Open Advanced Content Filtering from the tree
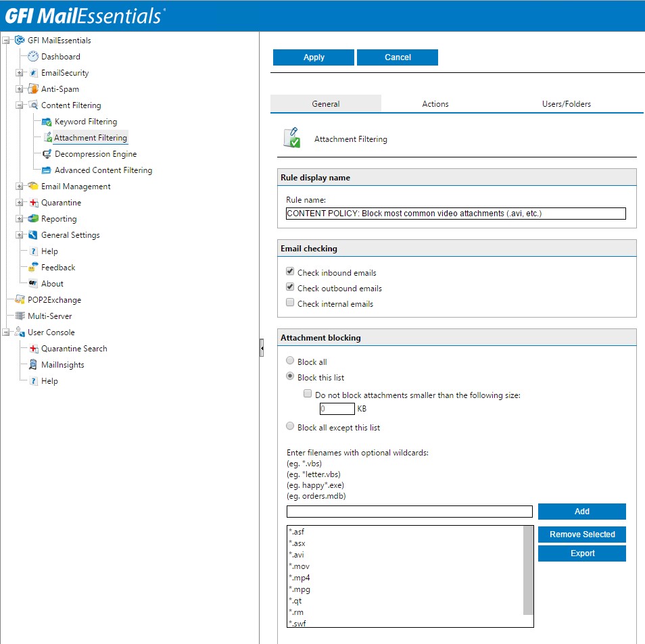645x644 pixels. tap(103, 170)
